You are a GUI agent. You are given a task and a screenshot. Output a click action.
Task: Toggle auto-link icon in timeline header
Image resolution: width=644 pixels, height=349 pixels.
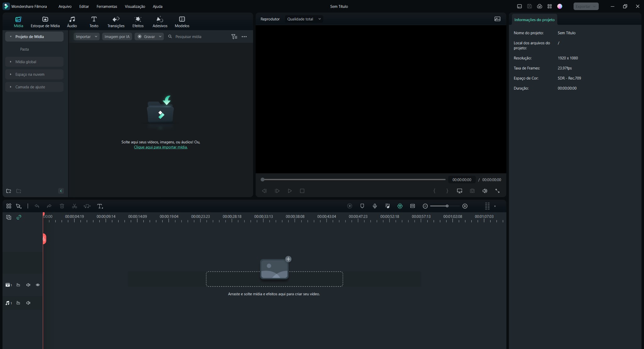[x=19, y=217]
